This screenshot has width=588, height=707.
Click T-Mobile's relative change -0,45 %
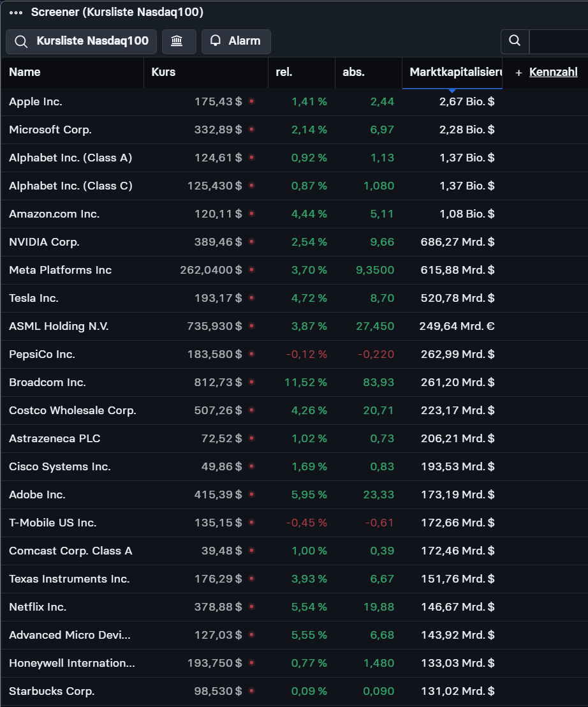pos(307,523)
